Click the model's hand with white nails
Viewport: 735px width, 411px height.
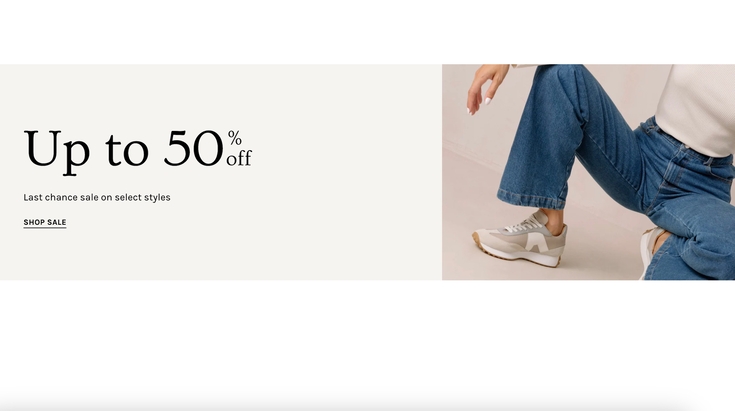click(486, 88)
